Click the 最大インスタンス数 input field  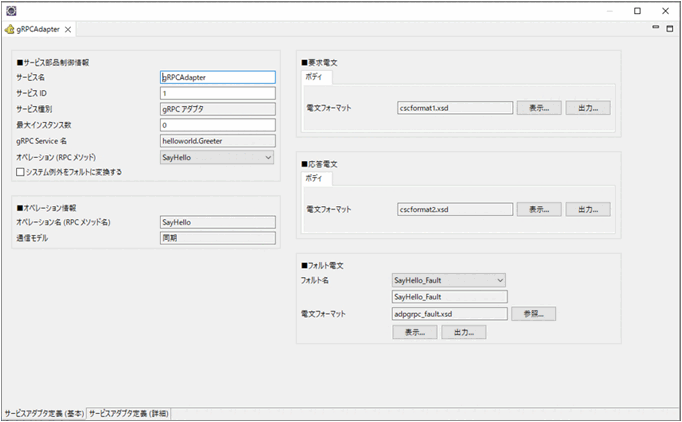click(217, 125)
